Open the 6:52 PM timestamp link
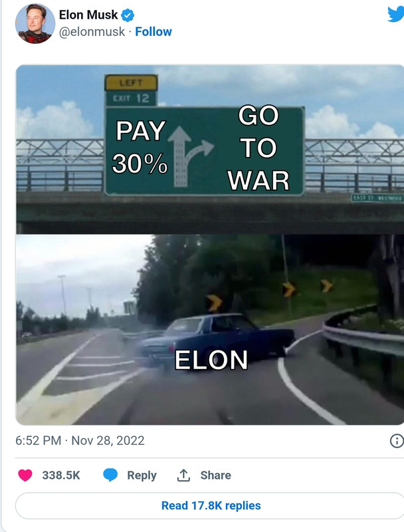The height and width of the screenshot is (532, 404). tap(39, 440)
